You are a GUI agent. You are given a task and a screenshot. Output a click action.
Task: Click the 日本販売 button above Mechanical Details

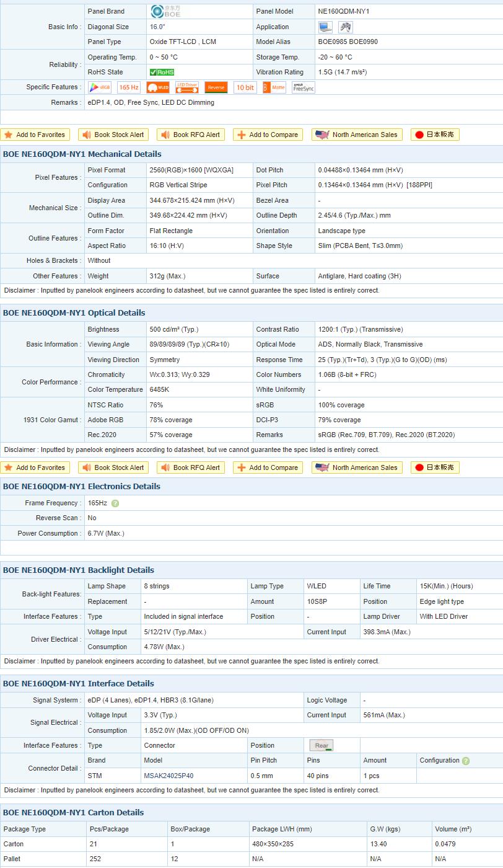435,135
